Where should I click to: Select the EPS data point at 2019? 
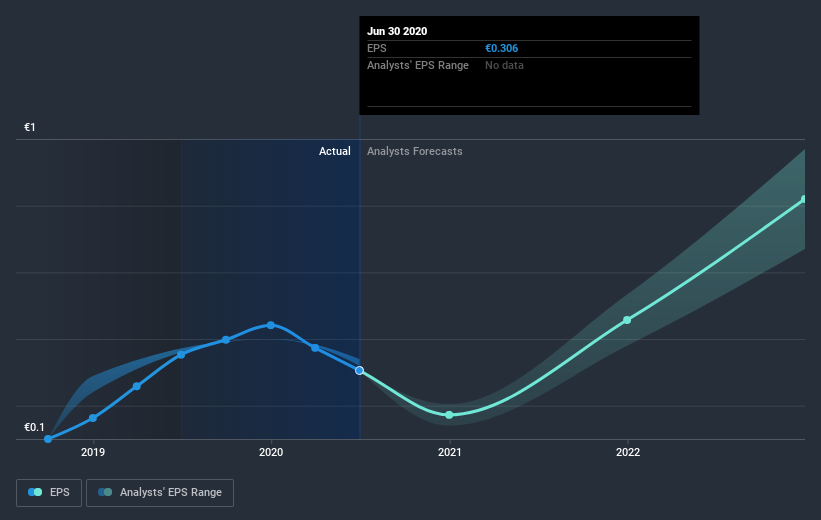point(93,418)
